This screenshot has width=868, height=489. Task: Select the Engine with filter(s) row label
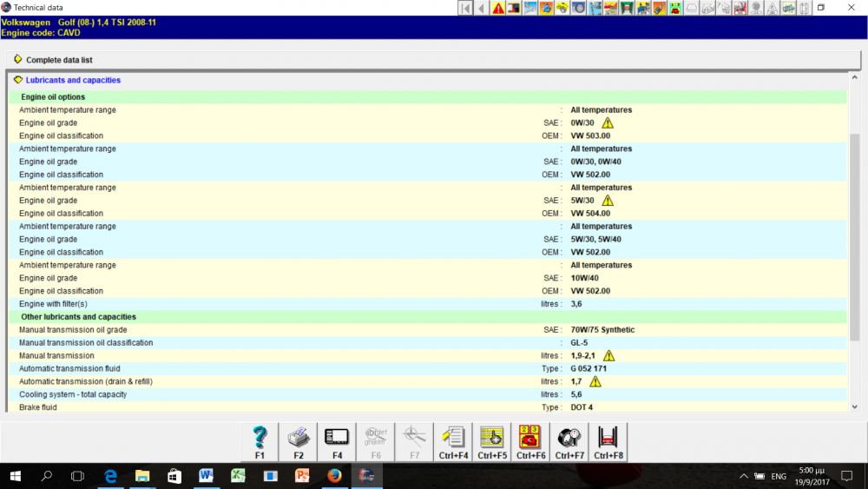(x=53, y=303)
